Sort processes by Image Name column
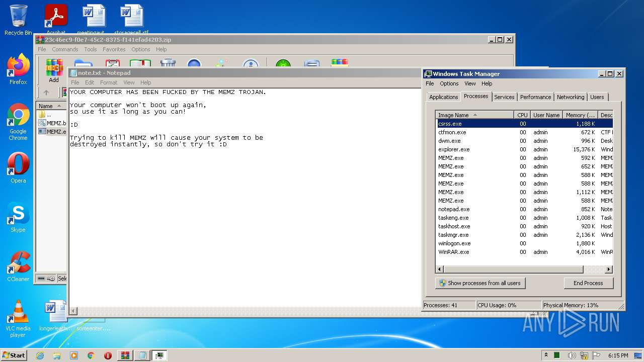Screen dimensions: 644x362 pos(475,115)
